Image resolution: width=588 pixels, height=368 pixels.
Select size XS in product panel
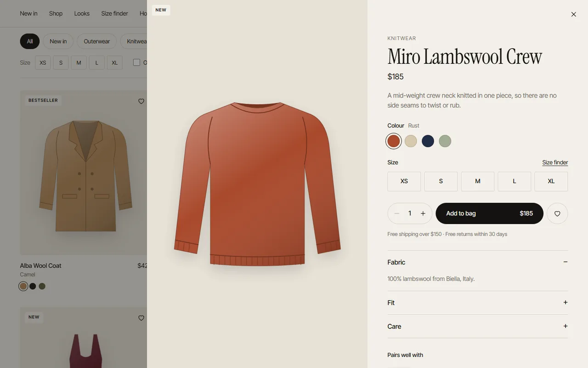[x=404, y=181]
